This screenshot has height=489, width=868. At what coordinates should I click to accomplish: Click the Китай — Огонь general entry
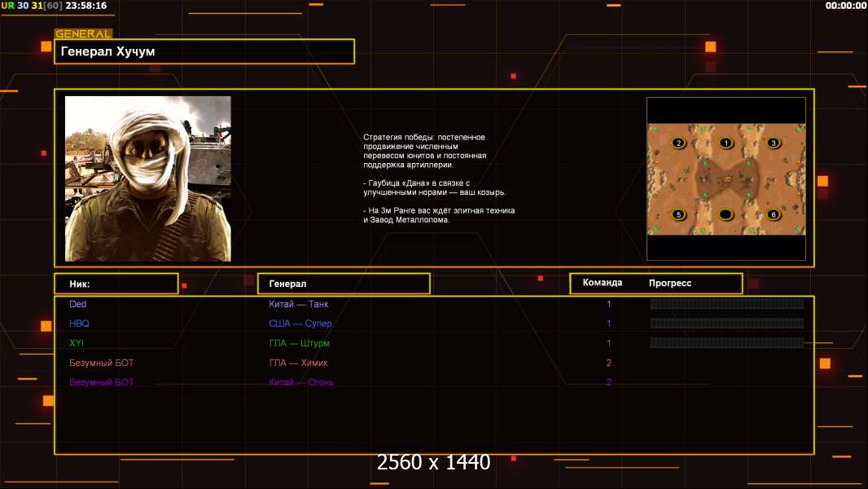pyautogui.click(x=301, y=382)
